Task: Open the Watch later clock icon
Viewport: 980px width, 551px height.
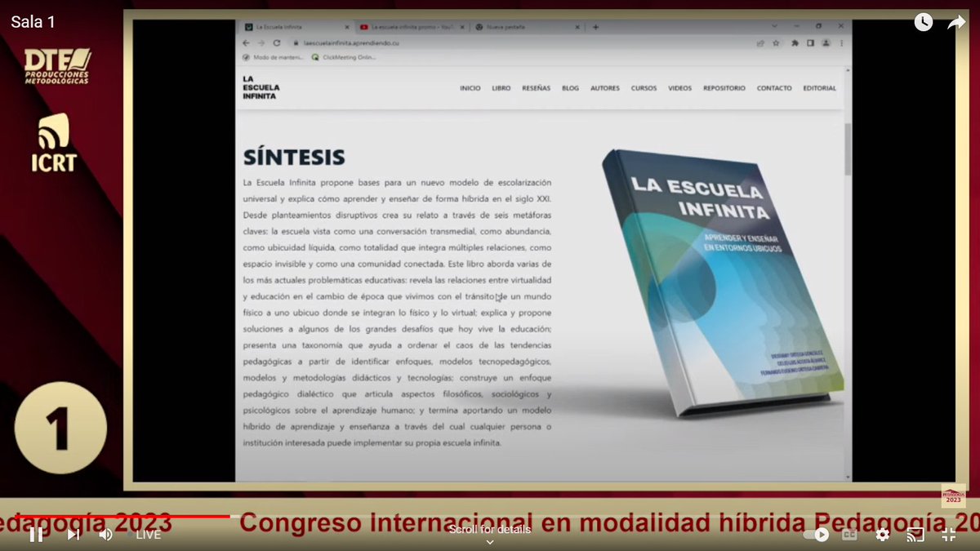Action: [923, 23]
